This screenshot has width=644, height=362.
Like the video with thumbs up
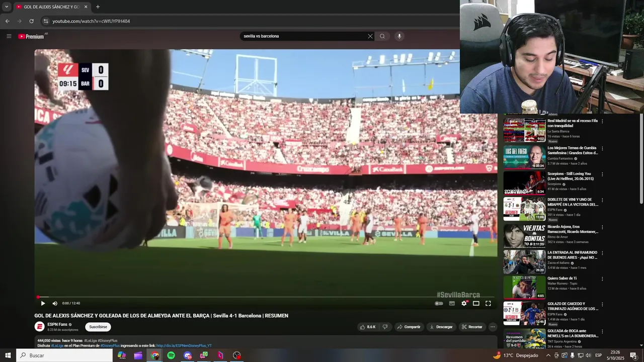click(367, 327)
